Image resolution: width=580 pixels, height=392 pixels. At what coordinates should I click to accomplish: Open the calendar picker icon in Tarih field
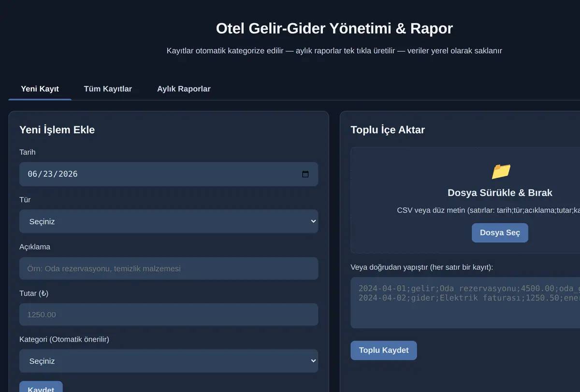305,174
